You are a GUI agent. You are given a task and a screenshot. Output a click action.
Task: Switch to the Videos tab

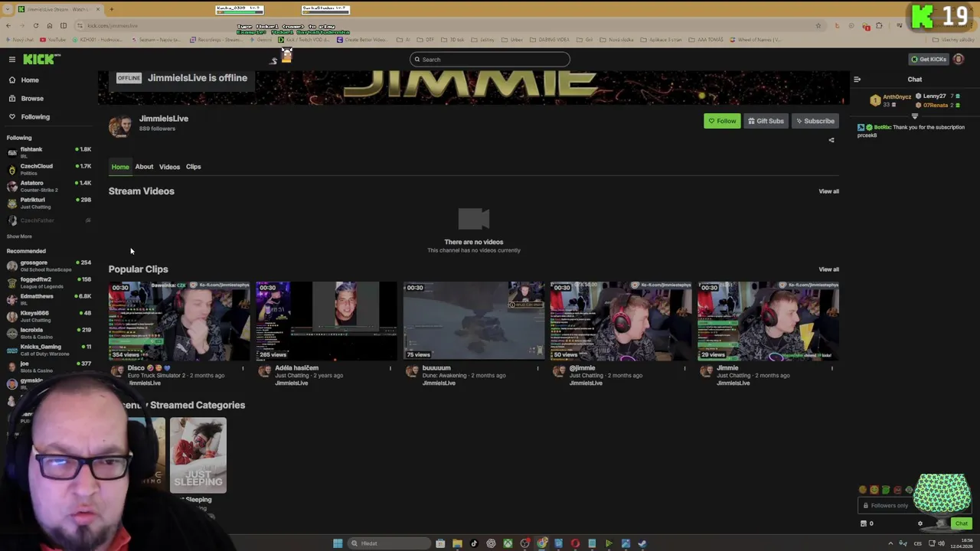(169, 167)
